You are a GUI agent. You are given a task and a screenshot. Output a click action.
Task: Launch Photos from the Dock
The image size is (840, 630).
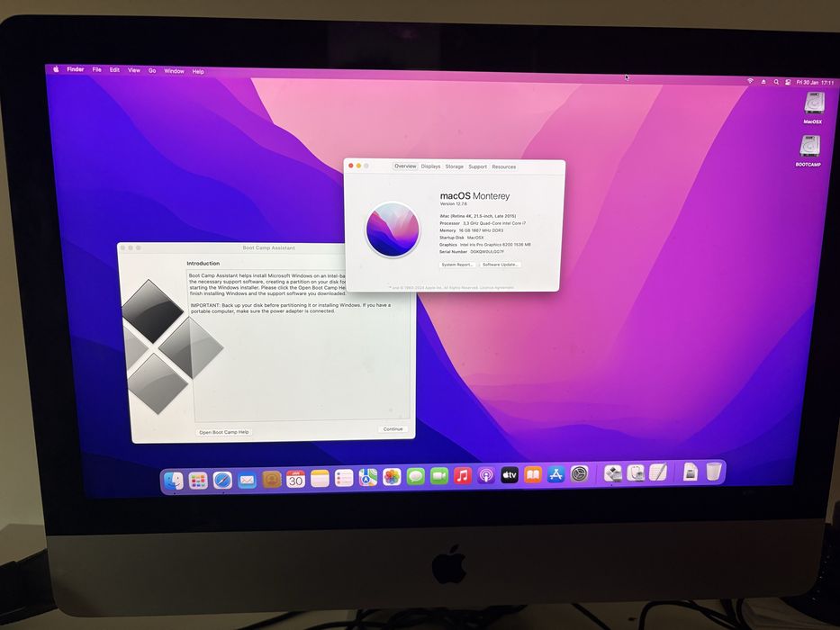(392, 477)
